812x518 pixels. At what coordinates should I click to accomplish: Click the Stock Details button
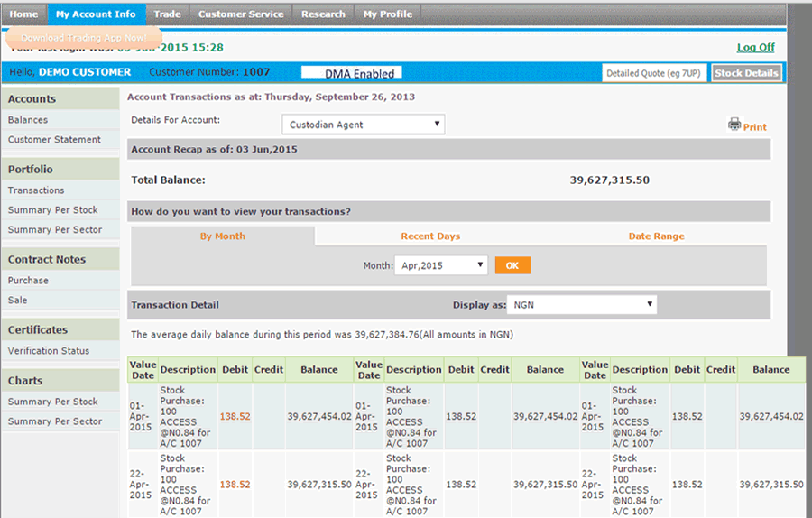[x=746, y=73]
